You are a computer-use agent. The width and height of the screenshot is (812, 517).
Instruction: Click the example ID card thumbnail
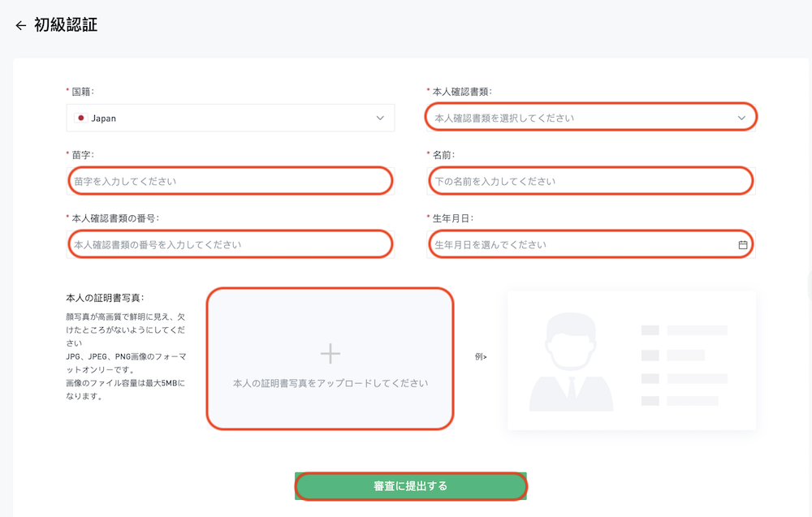(631, 360)
